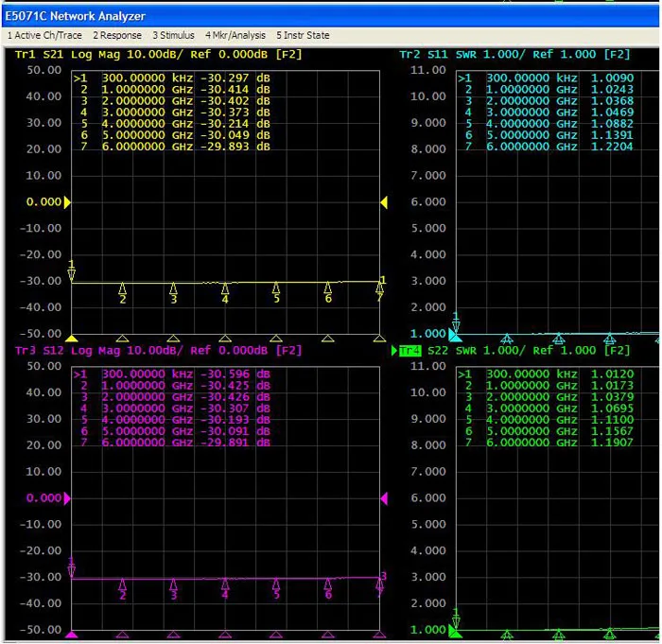Click the E5071C Network Analyzer title bar
The width and height of the screenshot is (662, 644).
click(x=330, y=16)
